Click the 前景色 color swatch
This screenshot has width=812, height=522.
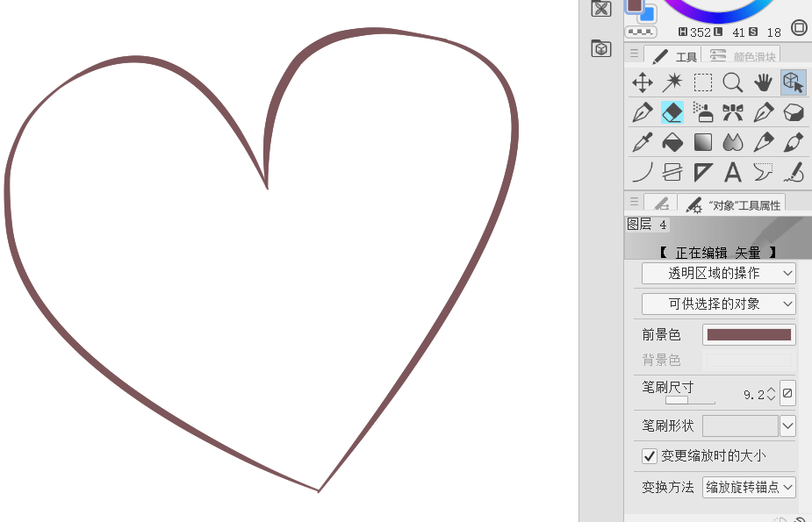pos(749,334)
